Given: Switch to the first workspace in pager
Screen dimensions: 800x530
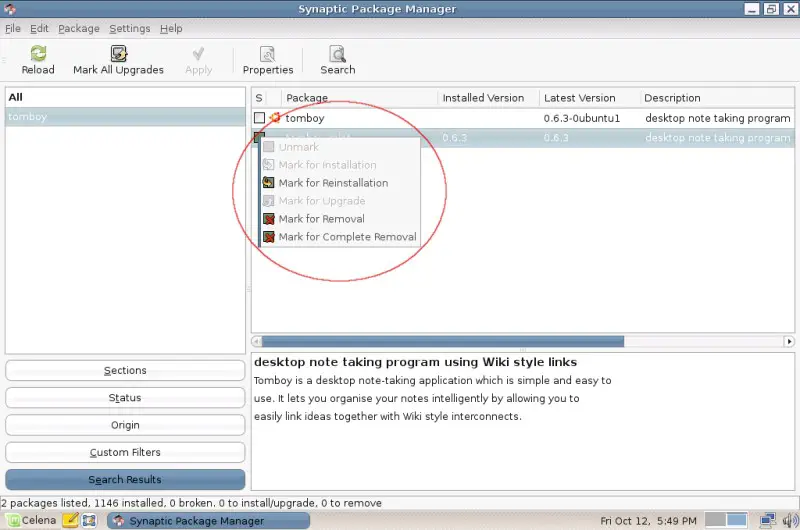Looking at the screenshot, I should [x=716, y=520].
